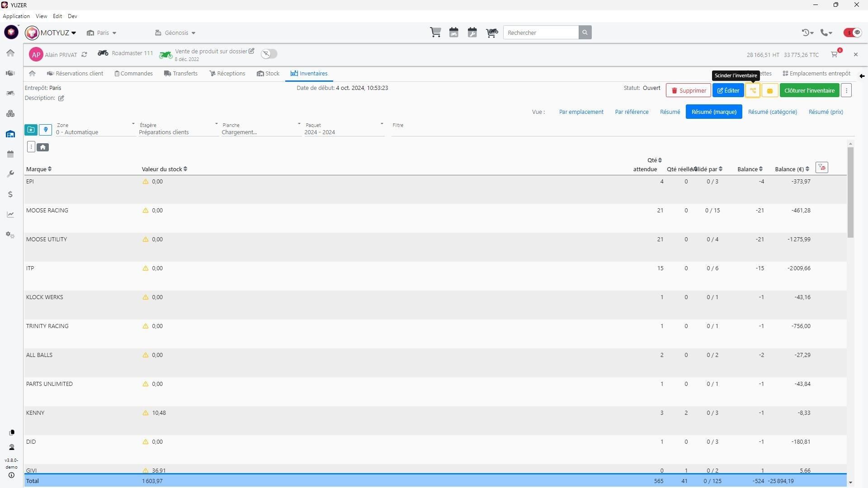Open the Paris warehouse dropdown

[x=102, y=33]
